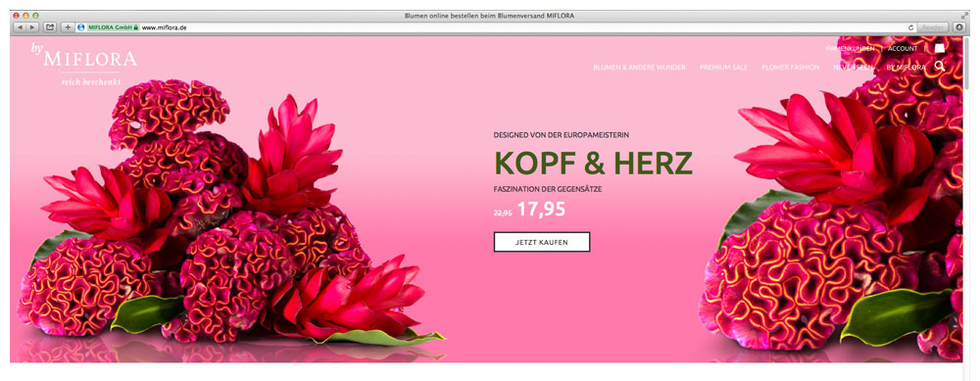980x381 pixels.
Task: Go to Firmenkunden link
Action: click(x=850, y=48)
